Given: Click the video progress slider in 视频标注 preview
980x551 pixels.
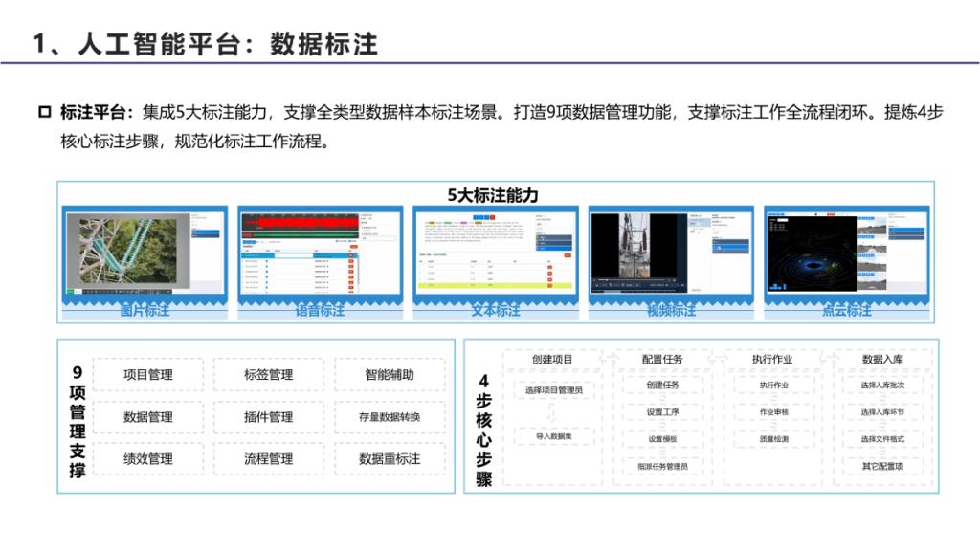Looking at the screenshot, I should [632, 280].
